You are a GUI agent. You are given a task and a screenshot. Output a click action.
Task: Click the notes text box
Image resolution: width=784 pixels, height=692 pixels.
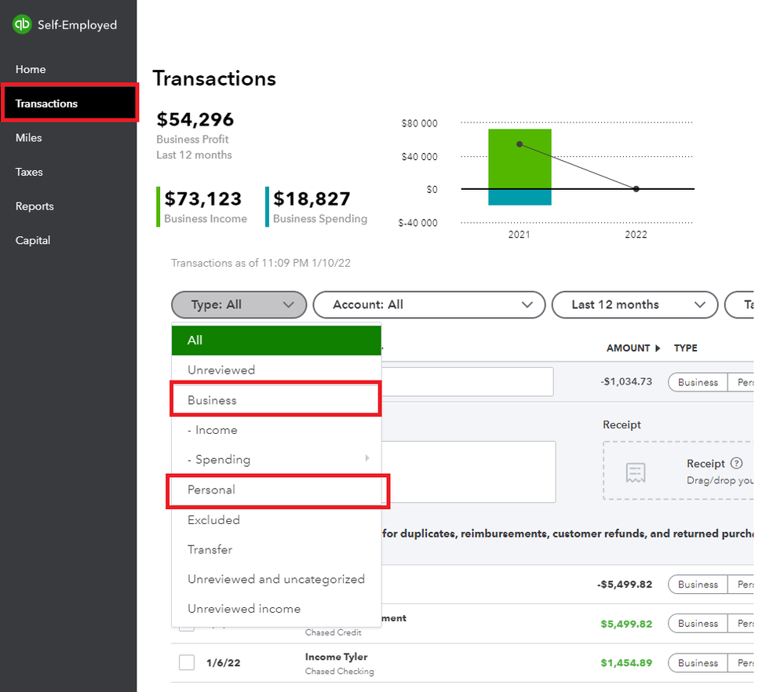tap(469, 472)
